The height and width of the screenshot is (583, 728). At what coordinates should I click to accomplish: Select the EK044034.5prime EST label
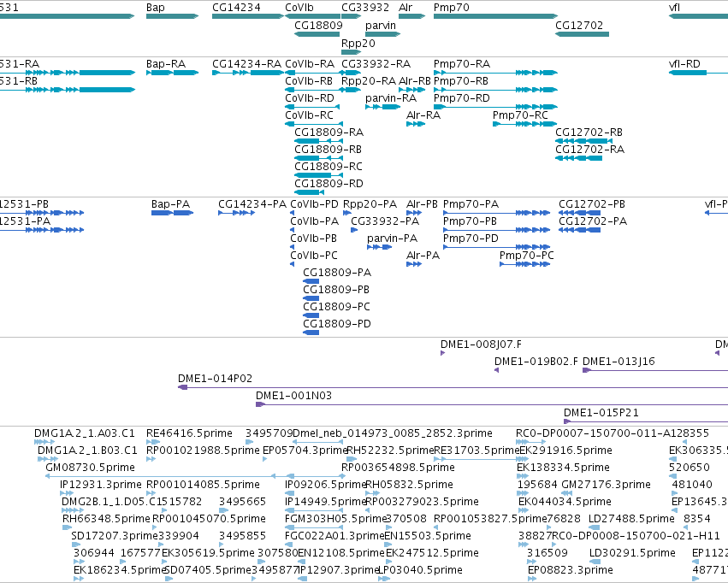coord(565,502)
